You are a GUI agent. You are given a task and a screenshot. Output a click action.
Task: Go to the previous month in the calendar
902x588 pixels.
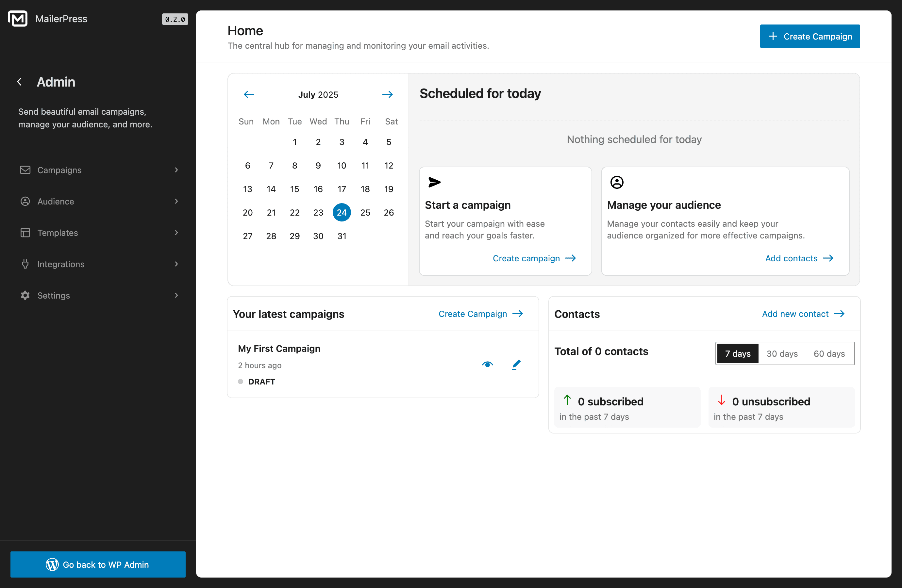[x=249, y=94]
